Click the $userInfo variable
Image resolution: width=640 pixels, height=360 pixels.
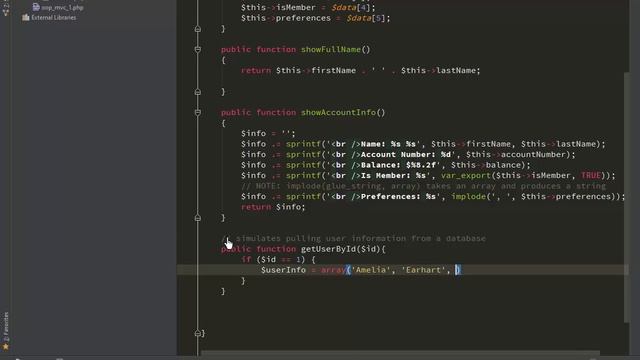283,270
